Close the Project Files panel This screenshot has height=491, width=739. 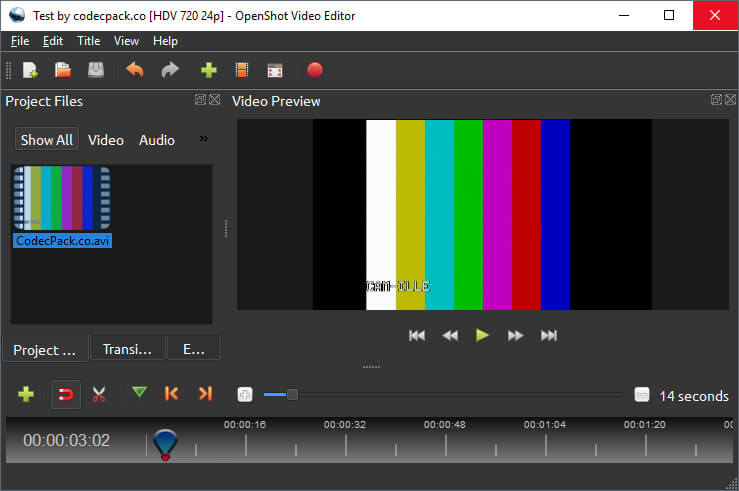[214, 99]
